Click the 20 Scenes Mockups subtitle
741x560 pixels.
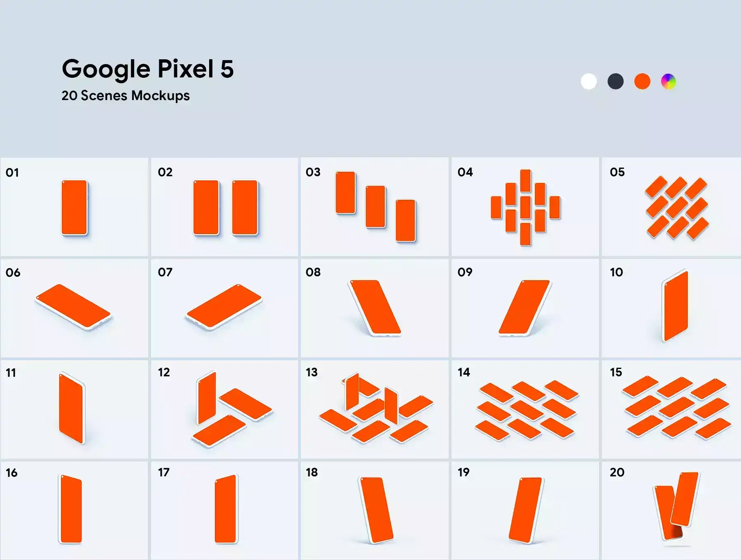(126, 96)
